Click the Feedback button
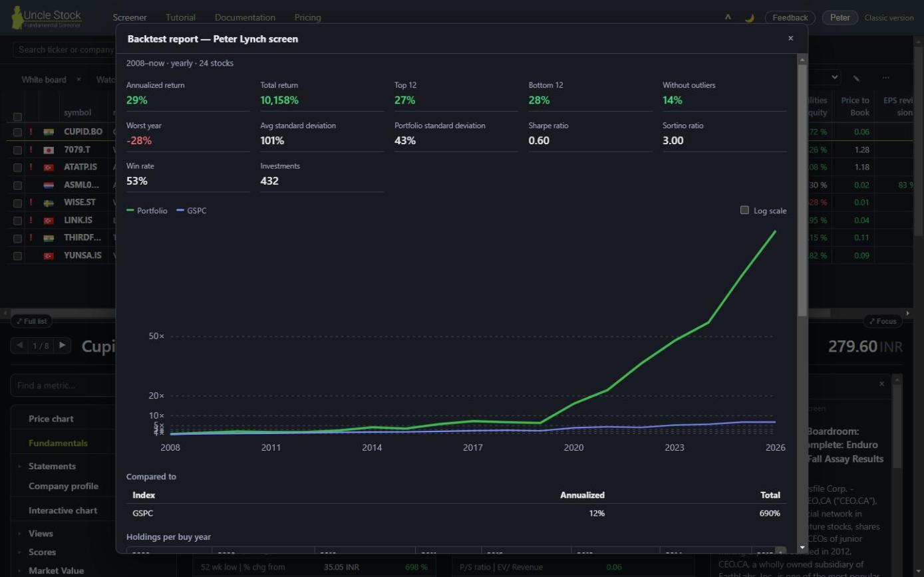The height and width of the screenshot is (577, 924). point(790,18)
